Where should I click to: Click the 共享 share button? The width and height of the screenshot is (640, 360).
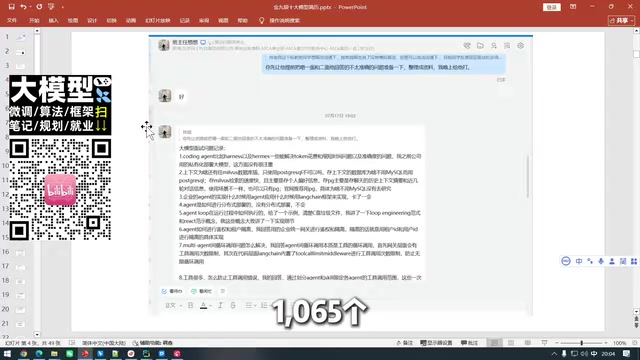pyautogui.click(x=621, y=20)
